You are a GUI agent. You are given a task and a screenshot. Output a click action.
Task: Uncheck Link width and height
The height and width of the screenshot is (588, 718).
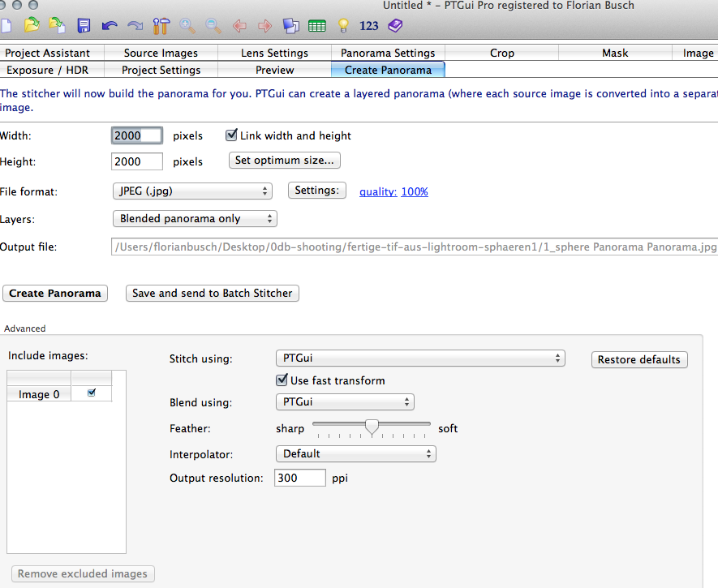(x=231, y=135)
